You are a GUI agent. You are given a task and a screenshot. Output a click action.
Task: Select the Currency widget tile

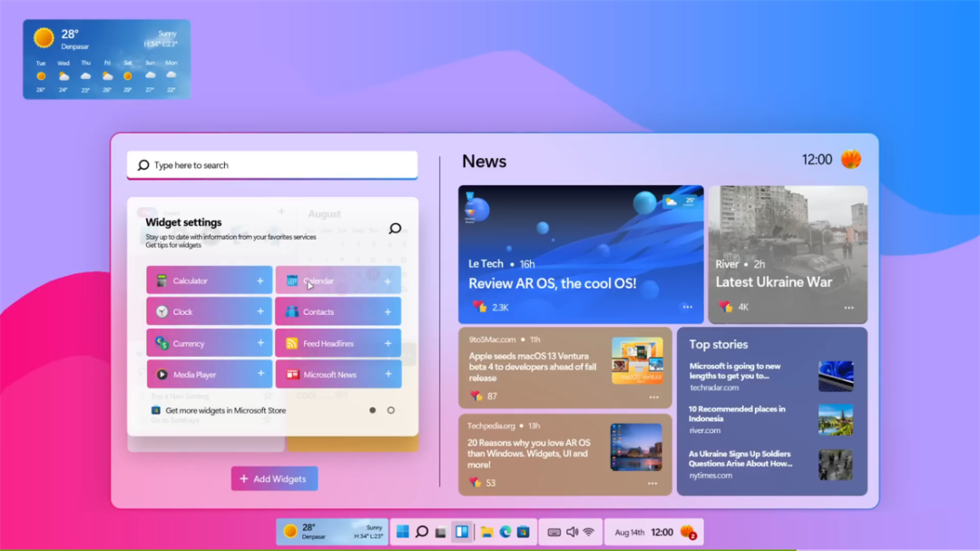tap(210, 343)
